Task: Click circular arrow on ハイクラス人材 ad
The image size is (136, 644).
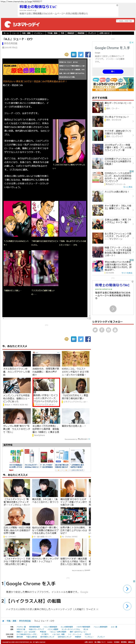Action: pyautogui.click(x=127, y=606)
